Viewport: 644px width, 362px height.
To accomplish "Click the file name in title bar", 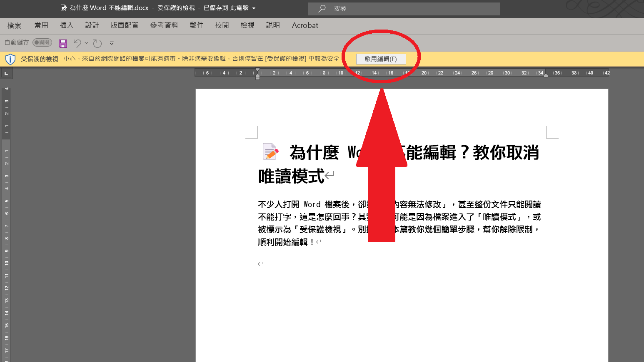I will pyautogui.click(x=109, y=8).
